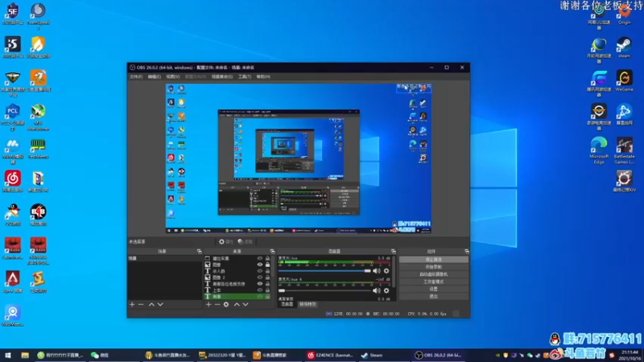
Task: Toggle lock of 图像 2 source
Action: coord(267,278)
